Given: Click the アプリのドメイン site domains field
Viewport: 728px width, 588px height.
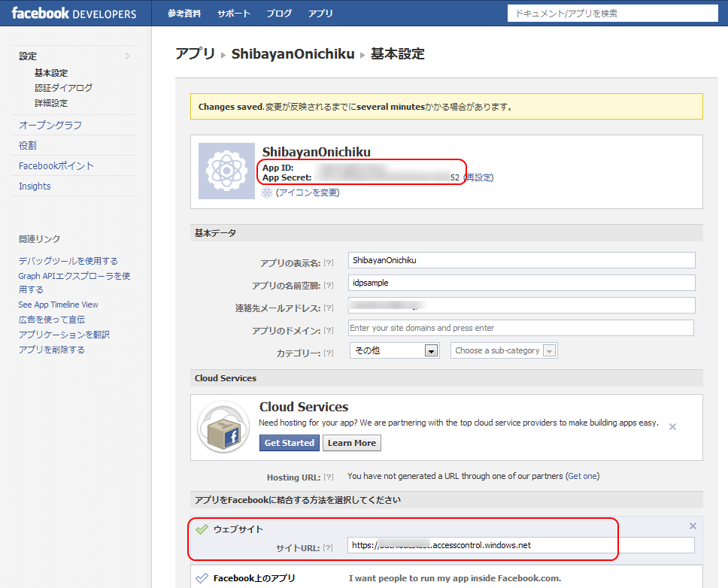Looking at the screenshot, I should tap(521, 328).
